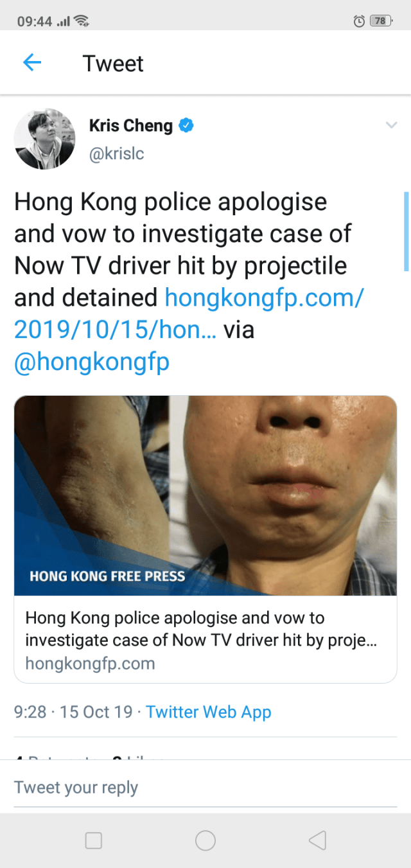
Task: Open Kris Cheng's profile picture
Action: (x=45, y=139)
